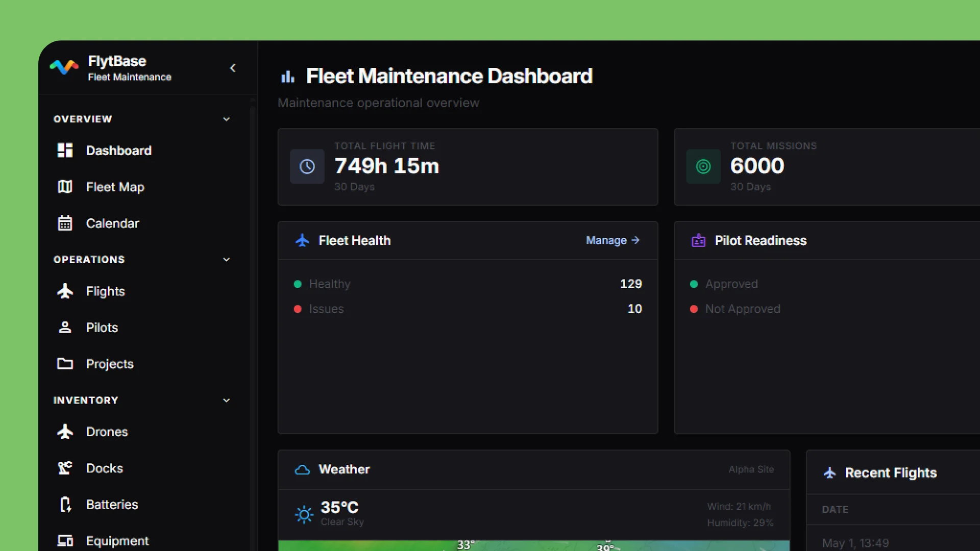The image size is (980, 551).
Task: Click the FlytBase brand name
Action: [117, 61]
